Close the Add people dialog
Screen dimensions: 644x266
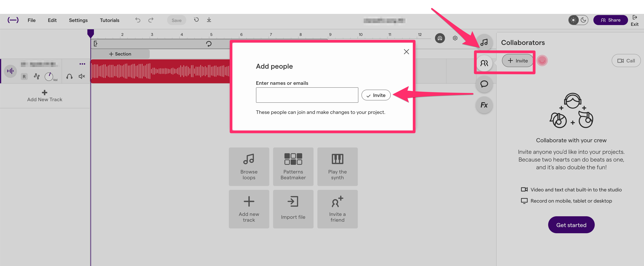click(x=406, y=52)
